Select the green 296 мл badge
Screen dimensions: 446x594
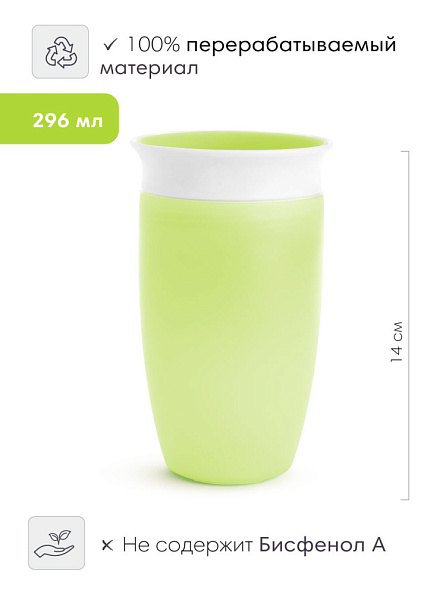(x=59, y=119)
